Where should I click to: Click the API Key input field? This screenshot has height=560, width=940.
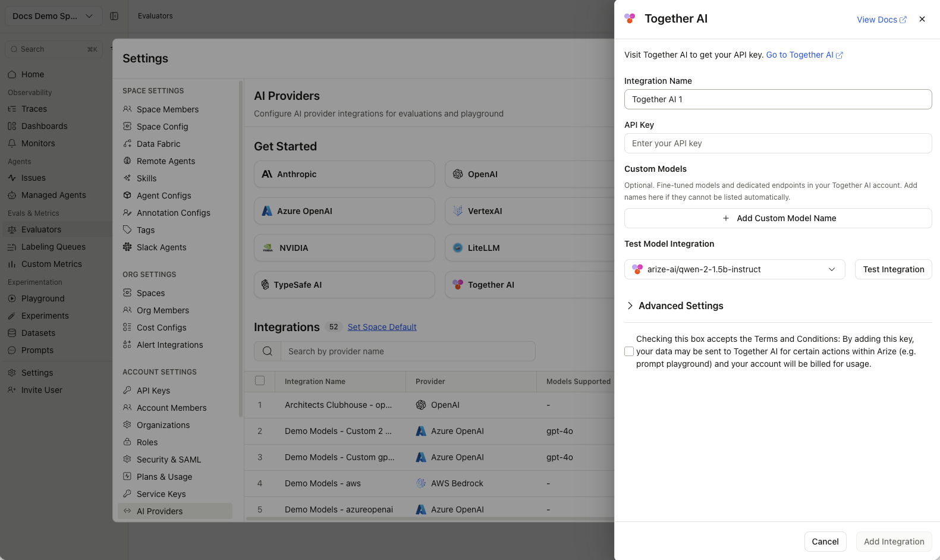(778, 143)
